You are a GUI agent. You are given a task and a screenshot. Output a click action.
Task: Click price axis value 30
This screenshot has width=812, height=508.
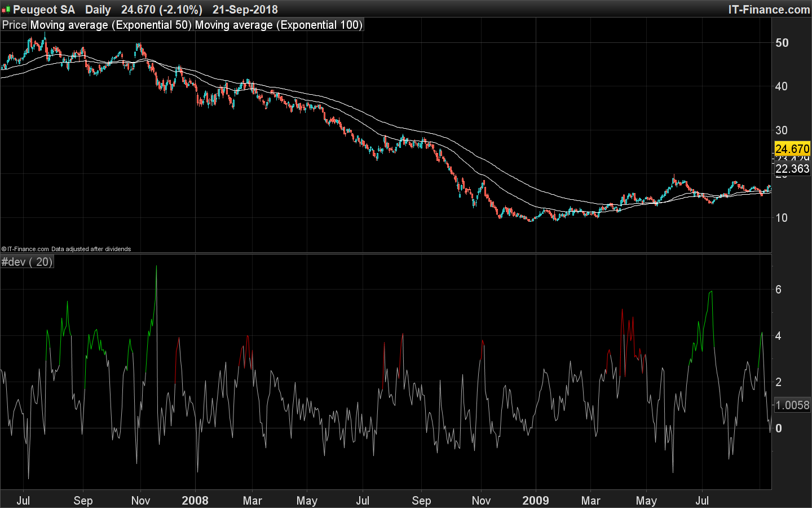coord(782,130)
